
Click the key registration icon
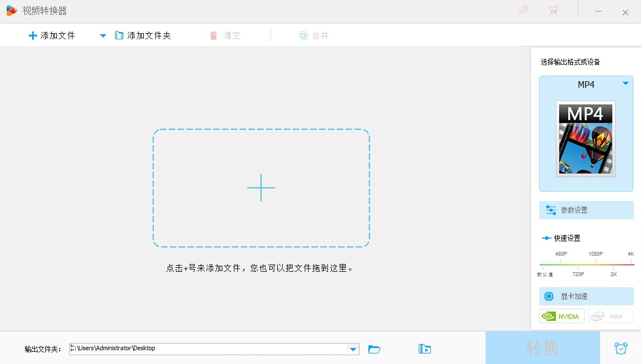point(523,10)
